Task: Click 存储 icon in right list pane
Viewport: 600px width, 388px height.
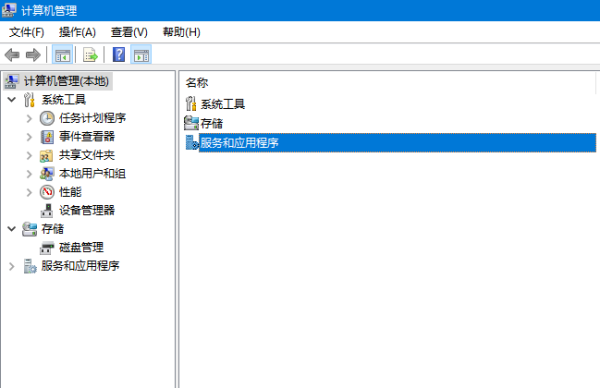Action: click(191, 123)
